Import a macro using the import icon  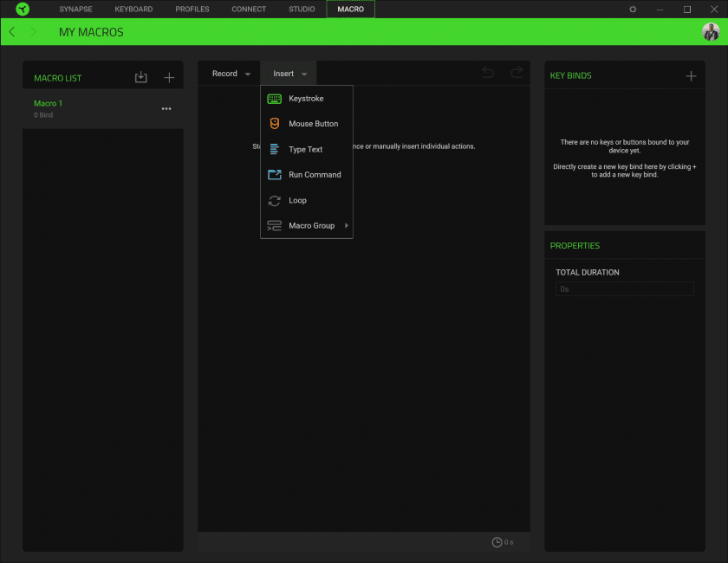(x=141, y=77)
